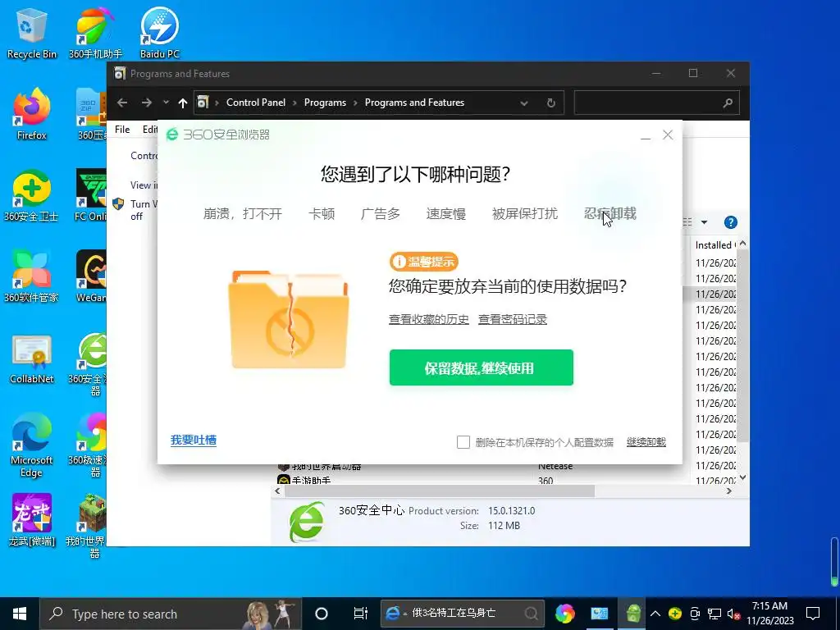The width and height of the screenshot is (840, 630).
Task: Open 查看收藏的历史 link
Action: click(x=428, y=319)
